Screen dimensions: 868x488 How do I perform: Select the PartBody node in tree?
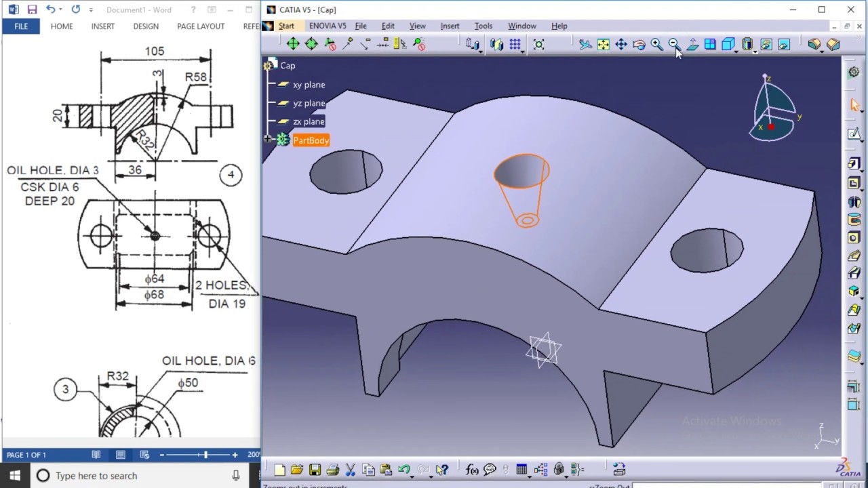pos(311,140)
